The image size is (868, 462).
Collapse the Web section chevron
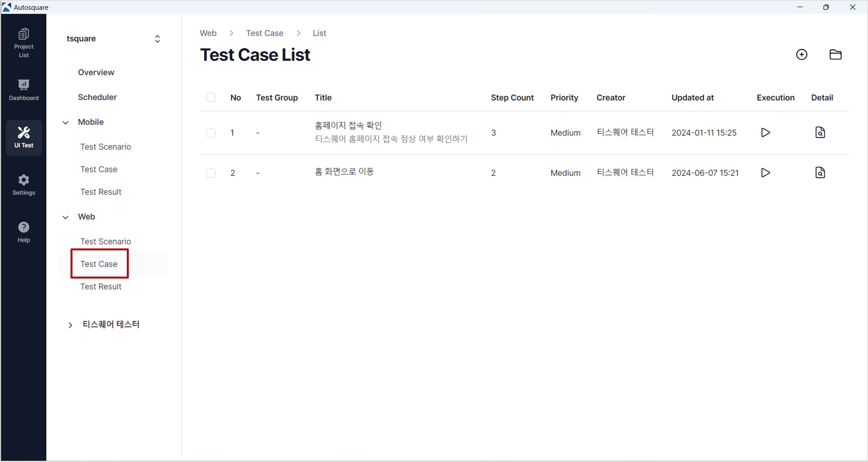coord(65,217)
